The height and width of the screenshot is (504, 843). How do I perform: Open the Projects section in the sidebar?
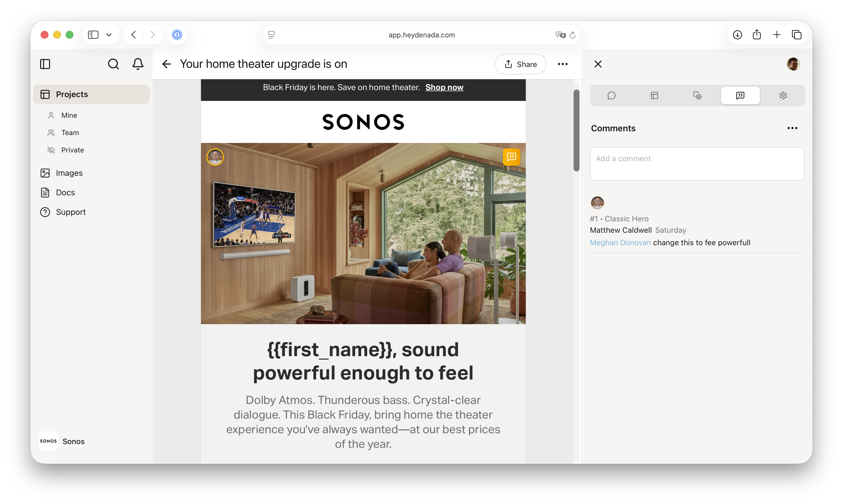click(71, 94)
